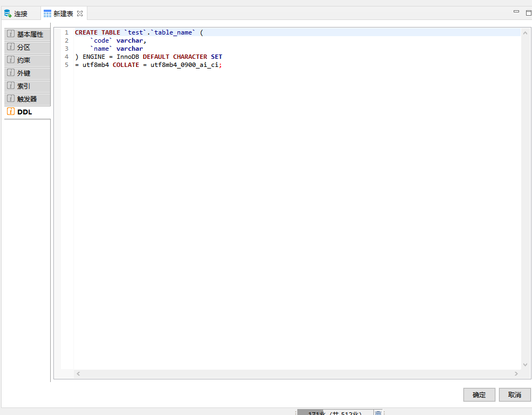
Task: Click the database icon on 连接 tab
Action: click(x=8, y=13)
